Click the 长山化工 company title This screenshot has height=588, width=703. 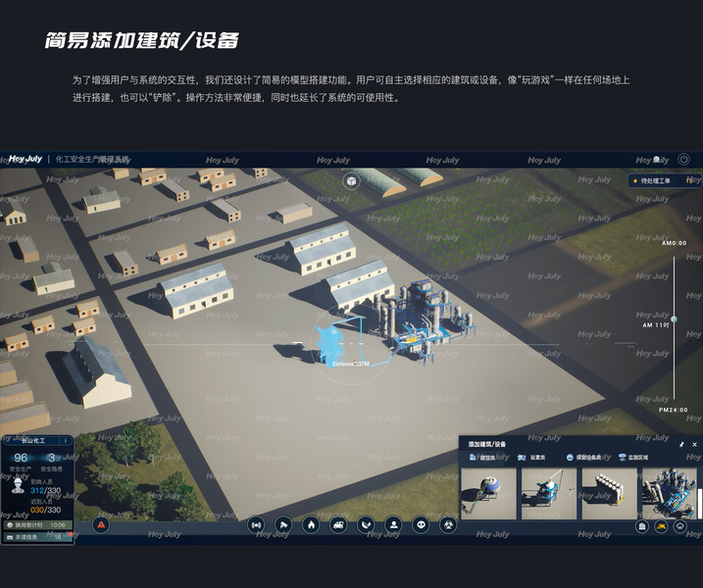[33, 441]
